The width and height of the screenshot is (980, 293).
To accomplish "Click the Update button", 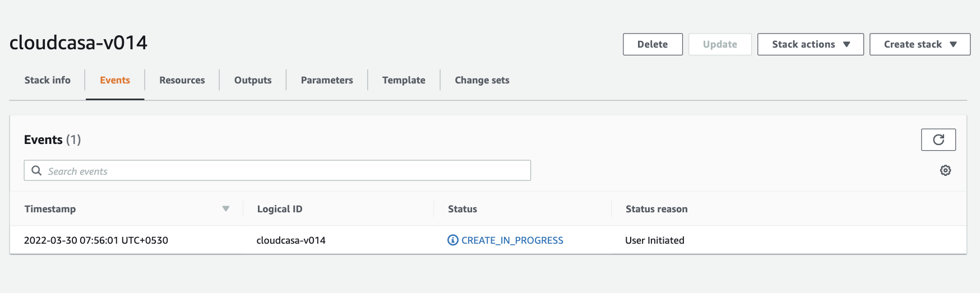I will coord(720,44).
